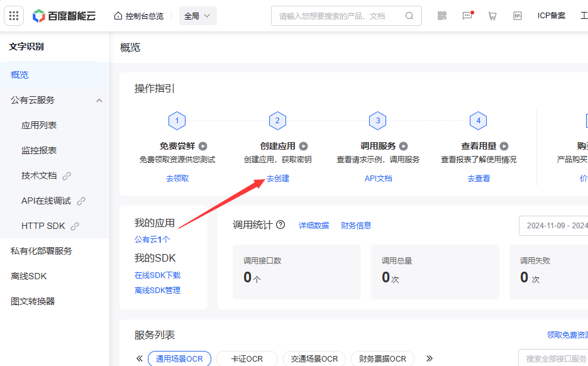Click the step 4 hexagon icon
The height and width of the screenshot is (366, 588).
tap(478, 121)
